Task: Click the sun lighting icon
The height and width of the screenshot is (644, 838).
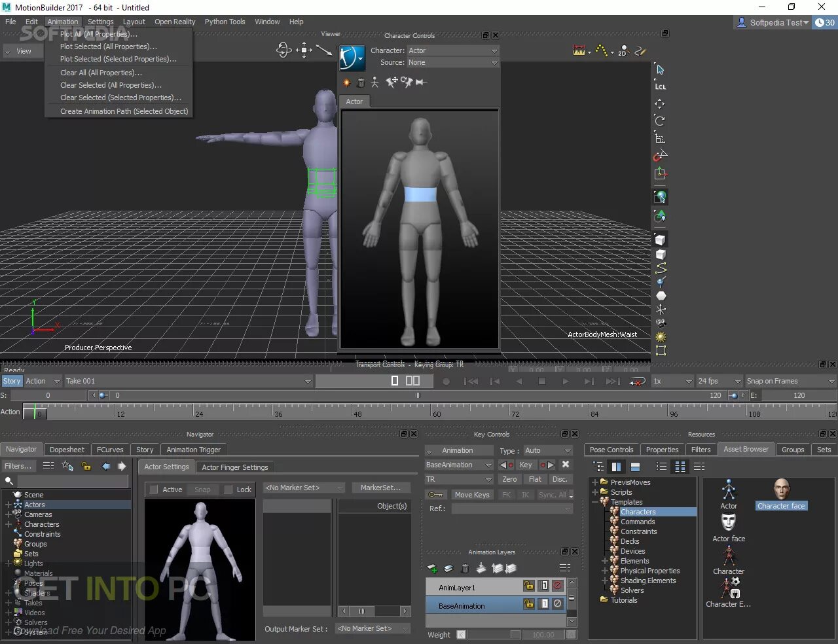Action: pyautogui.click(x=661, y=337)
